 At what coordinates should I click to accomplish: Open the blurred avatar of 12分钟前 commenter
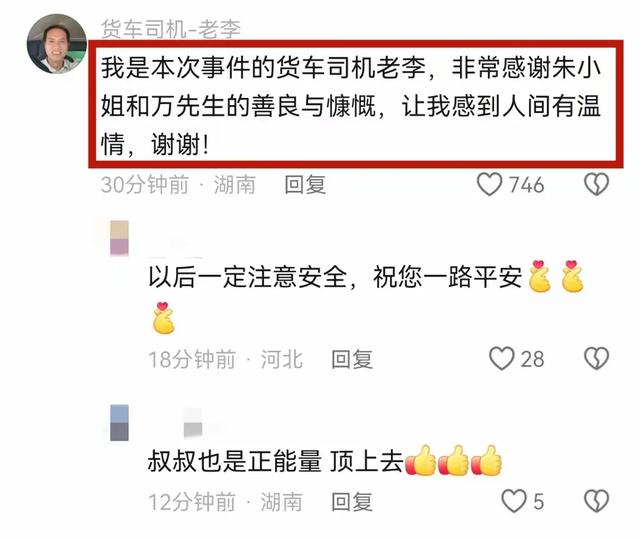coord(120,423)
